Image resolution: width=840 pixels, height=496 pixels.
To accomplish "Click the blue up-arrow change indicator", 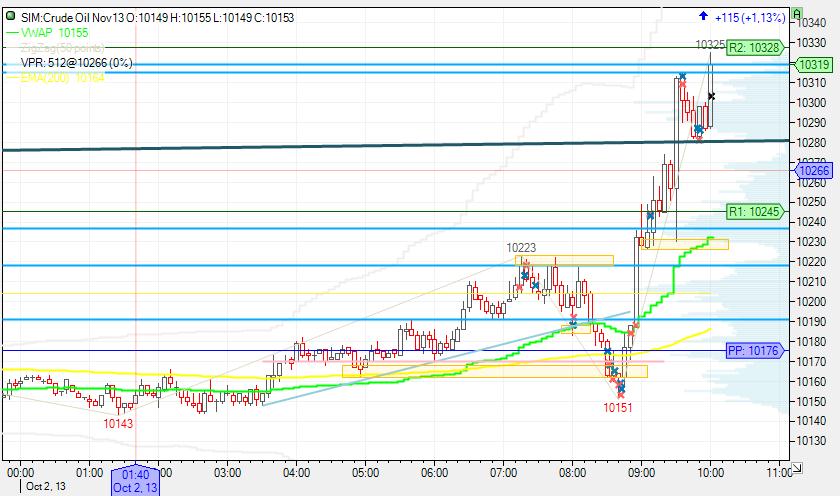I will pyautogui.click(x=703, y=16).
